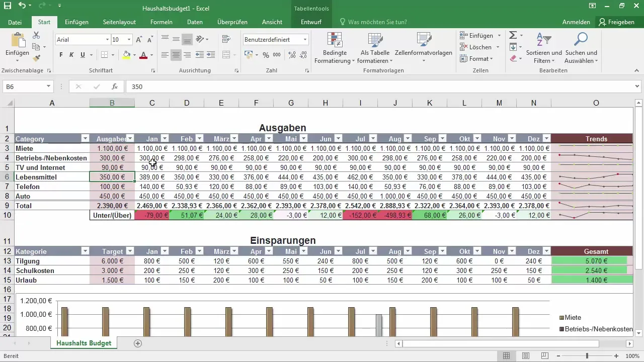The image size is (644, 362).
Task: Toggle bold formatting (F)
Action: (61, 55)
